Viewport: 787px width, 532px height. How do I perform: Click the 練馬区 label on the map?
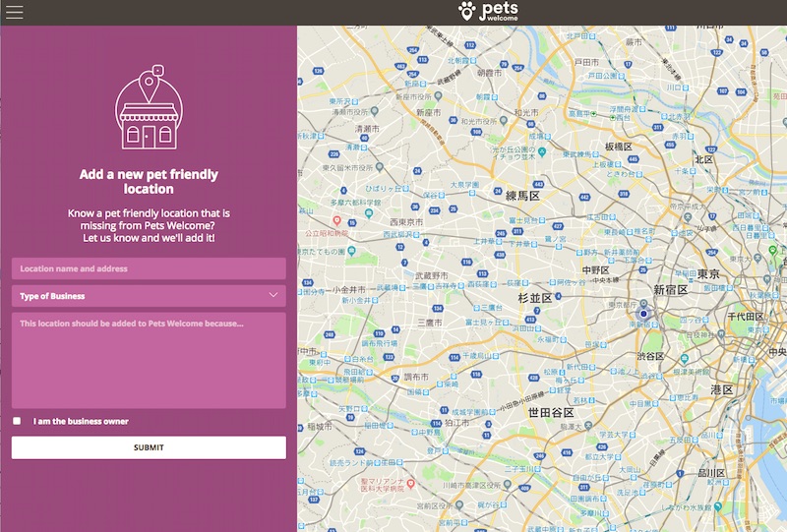click(522, 196)
